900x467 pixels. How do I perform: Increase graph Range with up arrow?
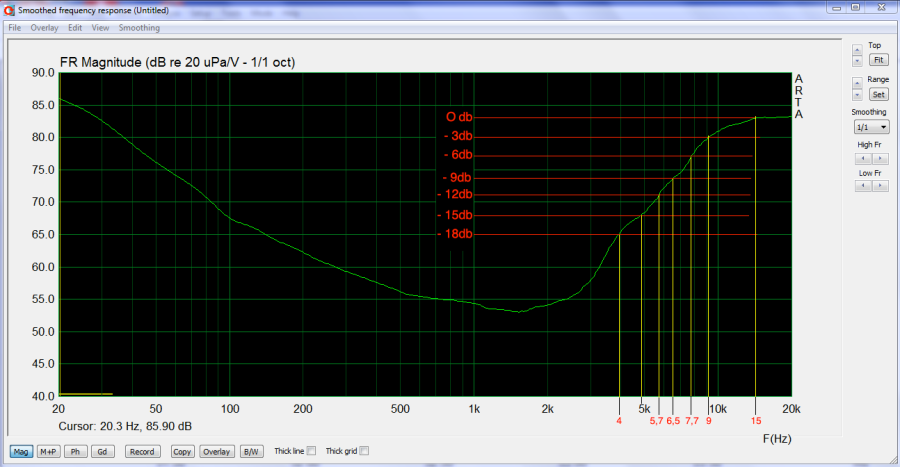click(x=857, y=83)
